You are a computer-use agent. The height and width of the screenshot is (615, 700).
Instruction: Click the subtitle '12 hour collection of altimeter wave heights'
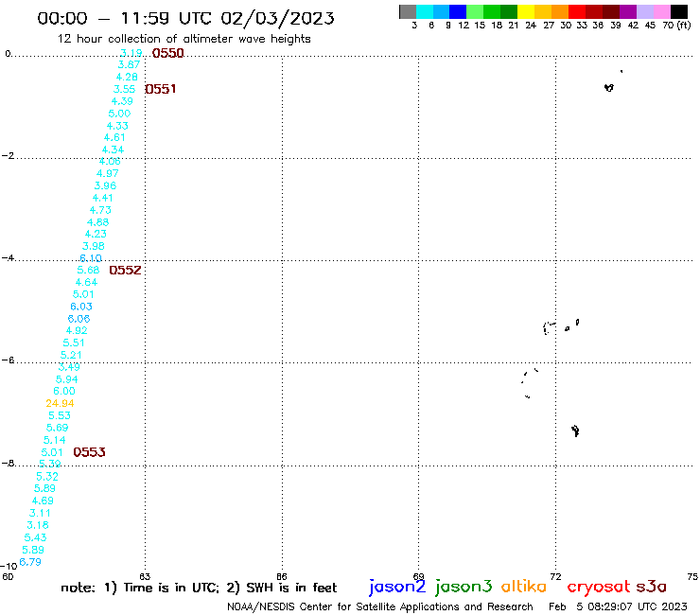pyautogui.click(x=184, y=39)
